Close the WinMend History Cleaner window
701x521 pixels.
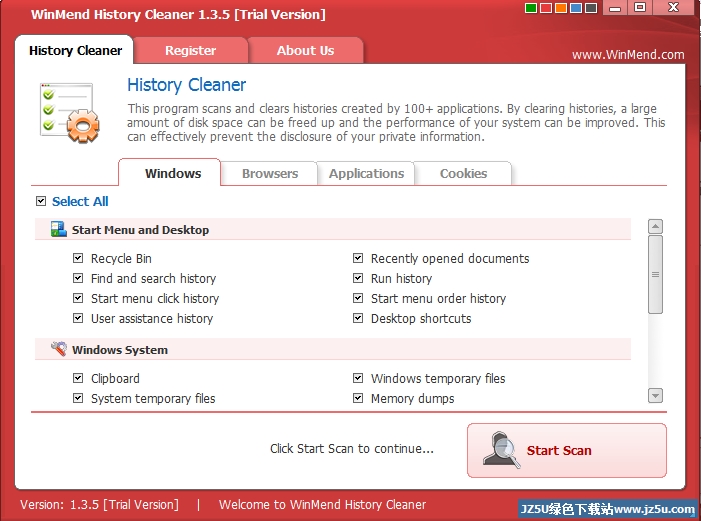pos(673,8)
